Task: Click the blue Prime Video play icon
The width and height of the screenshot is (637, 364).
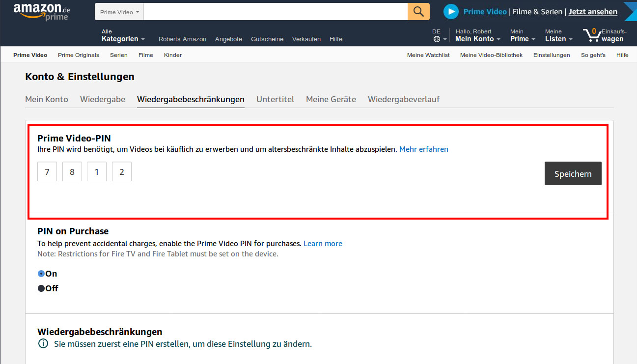Action: click(451, 12)
